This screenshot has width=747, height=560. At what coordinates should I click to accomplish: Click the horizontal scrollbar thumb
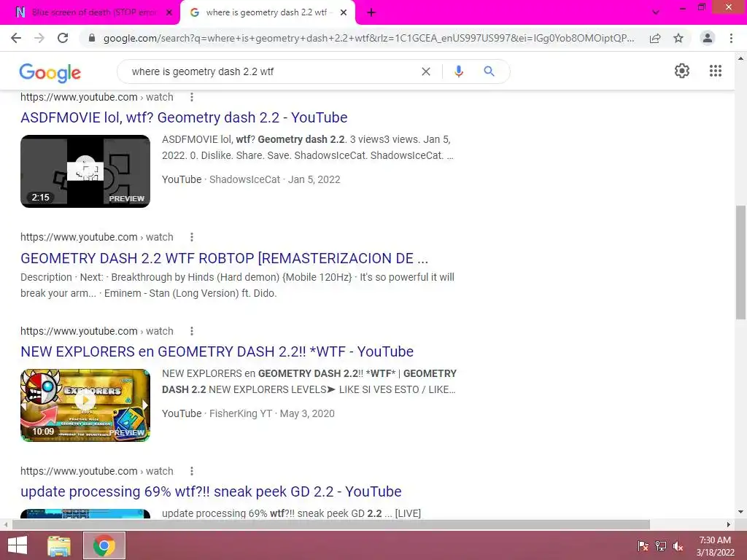pyautogui.click(x=331, y=524)
